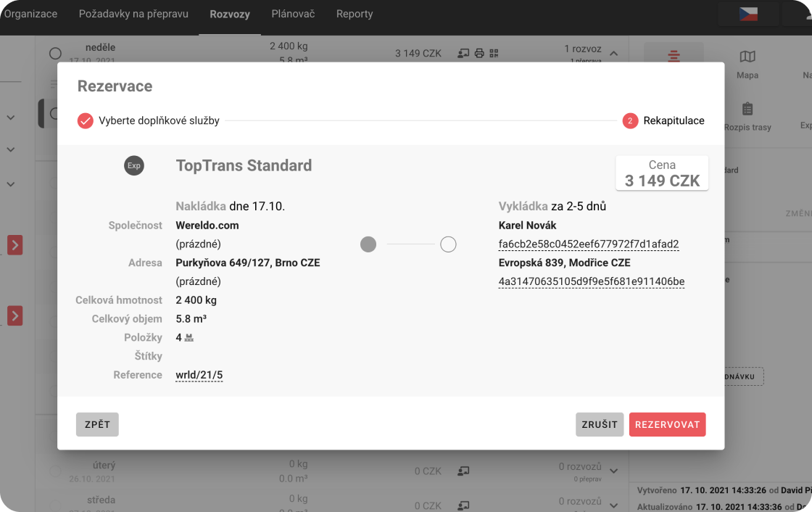The height and width of the screenshot is (512, 812).
Task: Select the Rozvozy tab
Action: click(x=230, y=15)
